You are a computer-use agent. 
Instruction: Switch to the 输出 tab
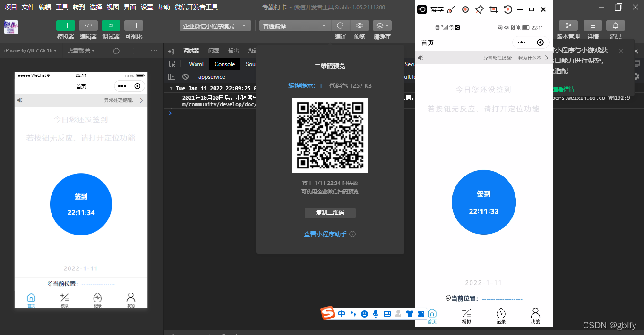pyautogui.click(x=233, y=50)
